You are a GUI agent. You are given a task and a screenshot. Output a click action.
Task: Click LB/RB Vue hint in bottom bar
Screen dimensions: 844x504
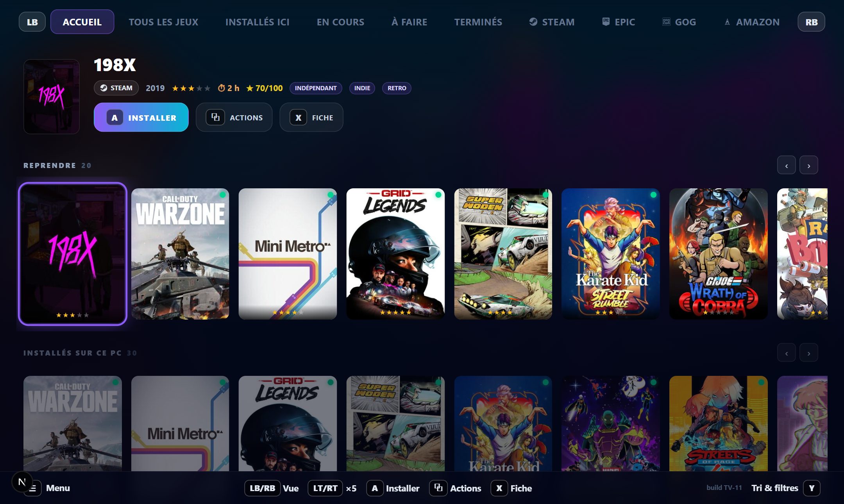point(272,488)
